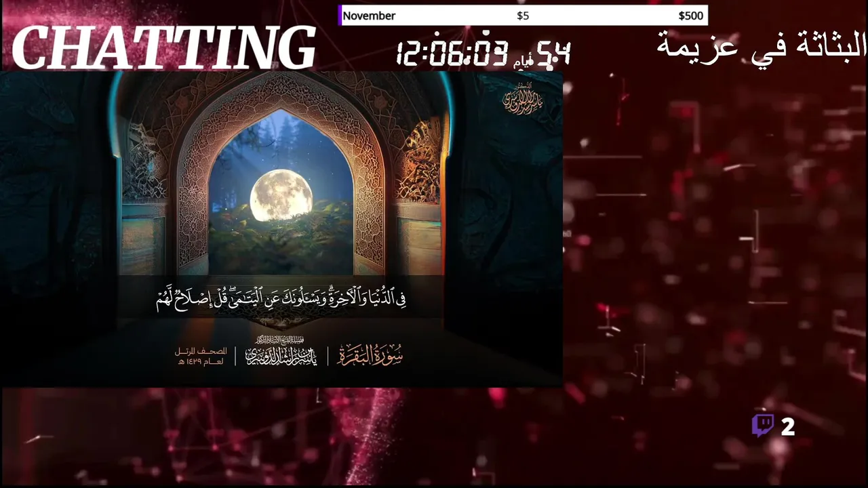Click the viewer count number 2

pos(787,427)
